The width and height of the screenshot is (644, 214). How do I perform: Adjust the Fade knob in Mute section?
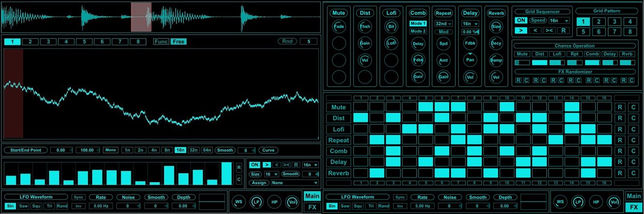coord(339,27)
